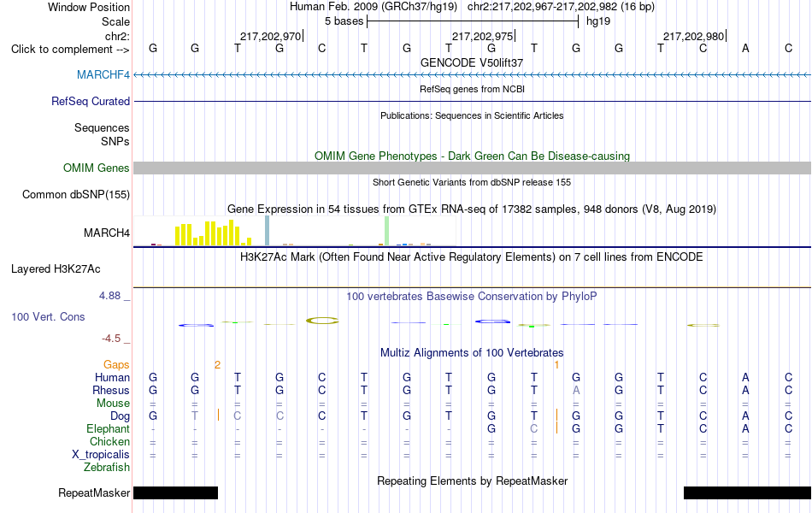Click the RepeatMasker track label

(x=94, y=492)
